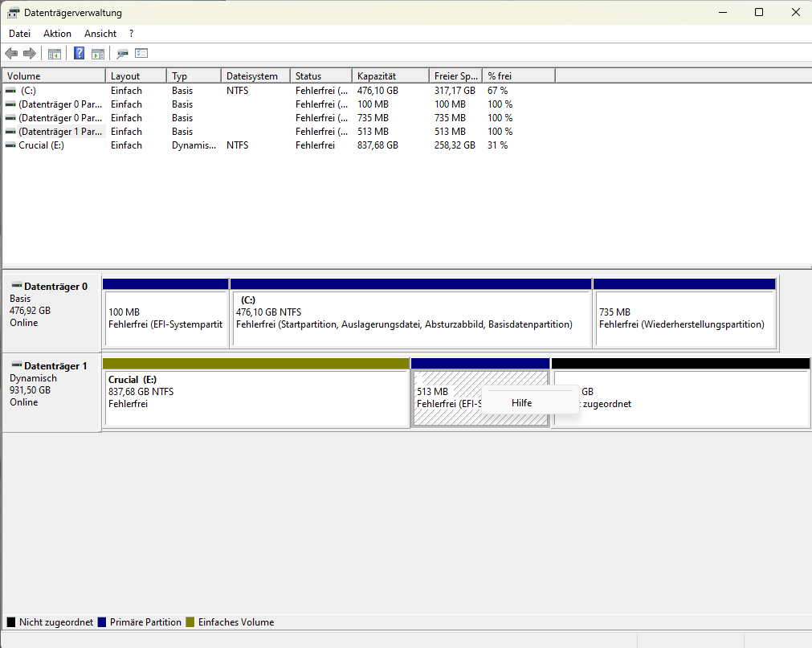Click the Fehlerfrei status of Crucial (E:) row

tap(315, 145)
